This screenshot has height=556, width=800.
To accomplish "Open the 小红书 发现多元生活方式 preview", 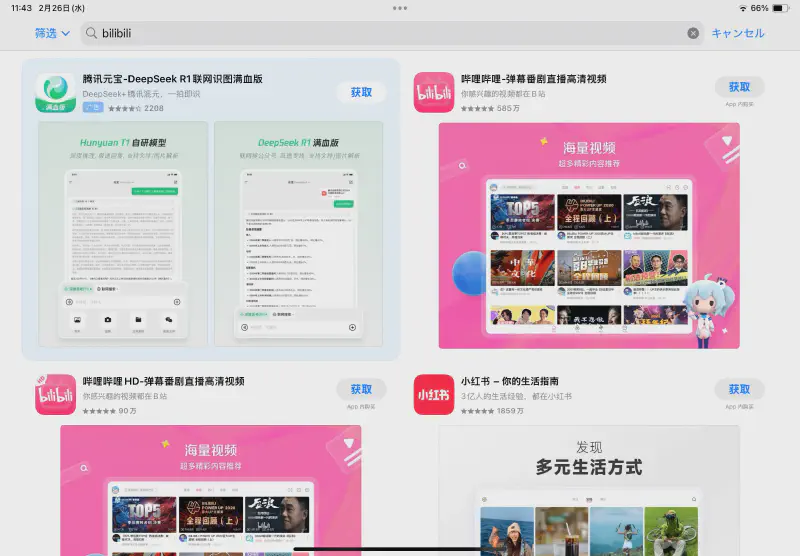I will [x=589, y=490].
